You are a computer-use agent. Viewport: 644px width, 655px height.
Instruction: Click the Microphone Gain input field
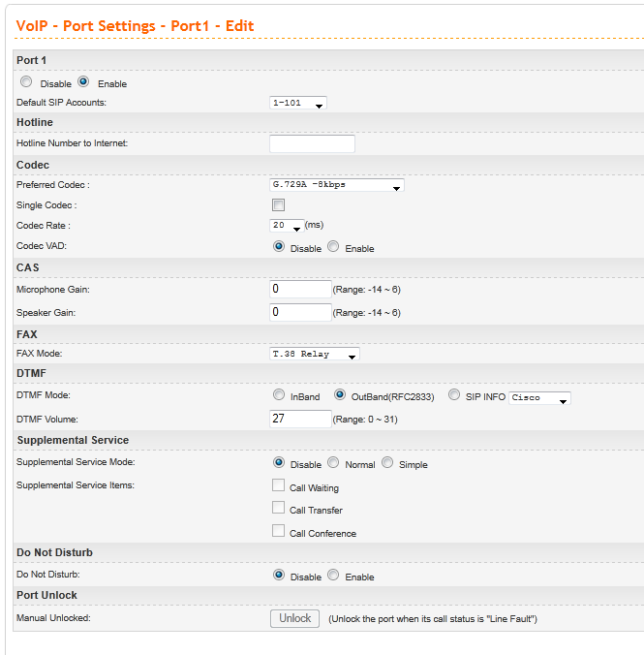point(300,289)
